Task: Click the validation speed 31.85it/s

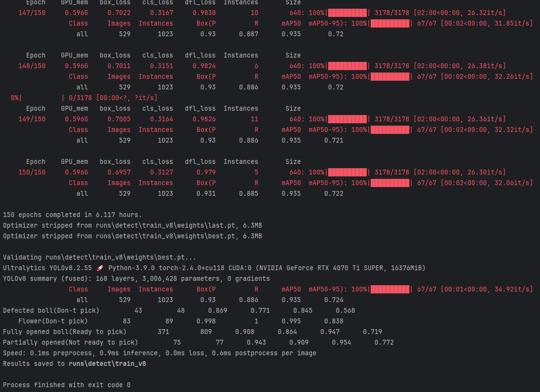Action: point(511,24)
